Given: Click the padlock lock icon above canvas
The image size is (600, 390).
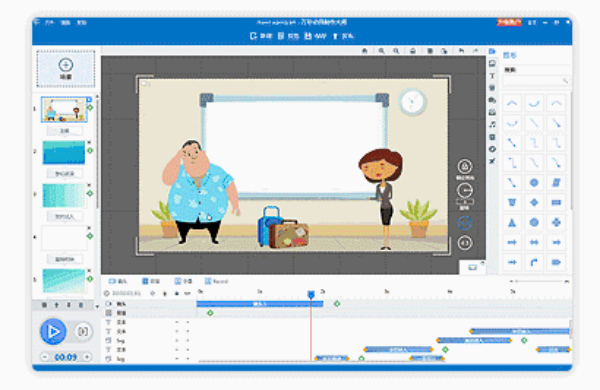Looking at the screenshot, I should pyautogui.click(x=412, y=51).
